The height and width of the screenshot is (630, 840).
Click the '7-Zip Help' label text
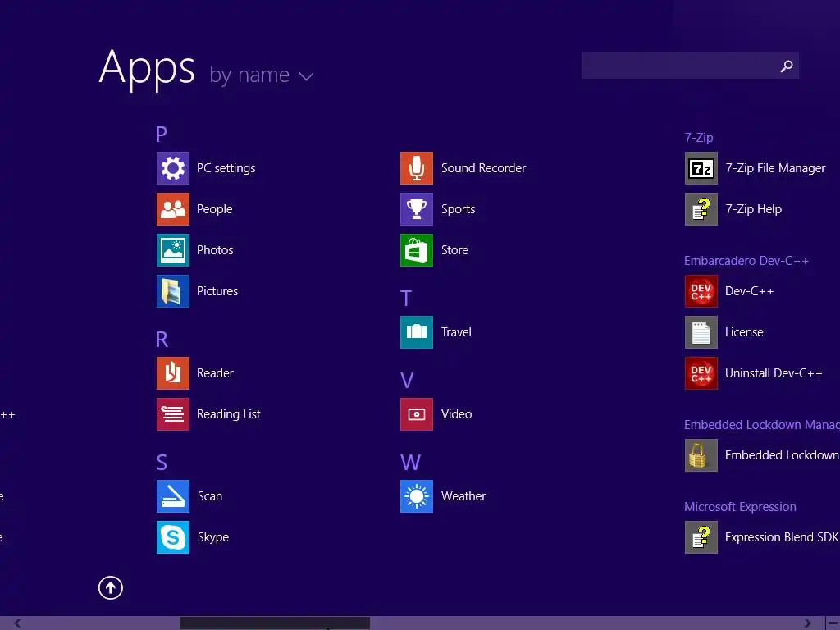[x=753, y=209]
